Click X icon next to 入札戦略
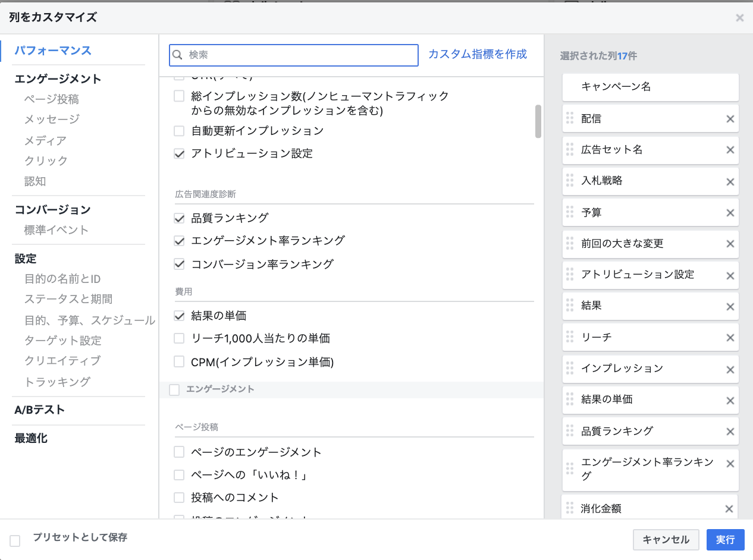Image resolution: width=753 pixels, height=560 pixels. point(730,181)
